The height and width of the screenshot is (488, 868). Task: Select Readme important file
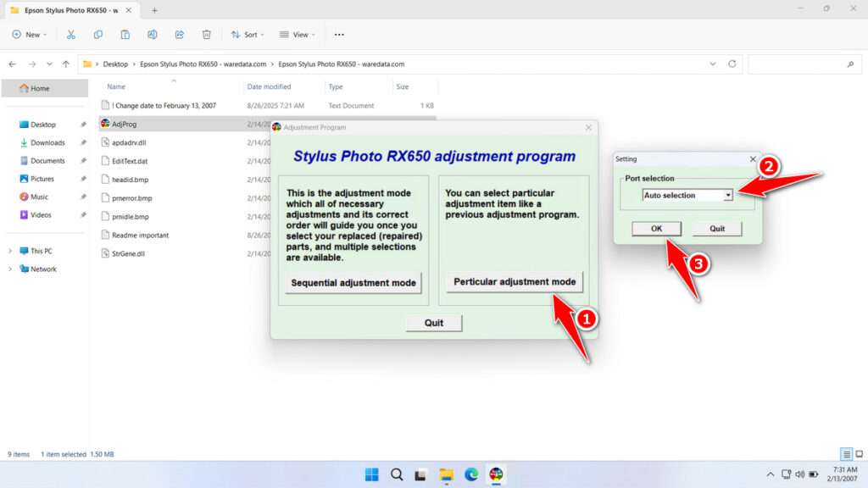140,236
